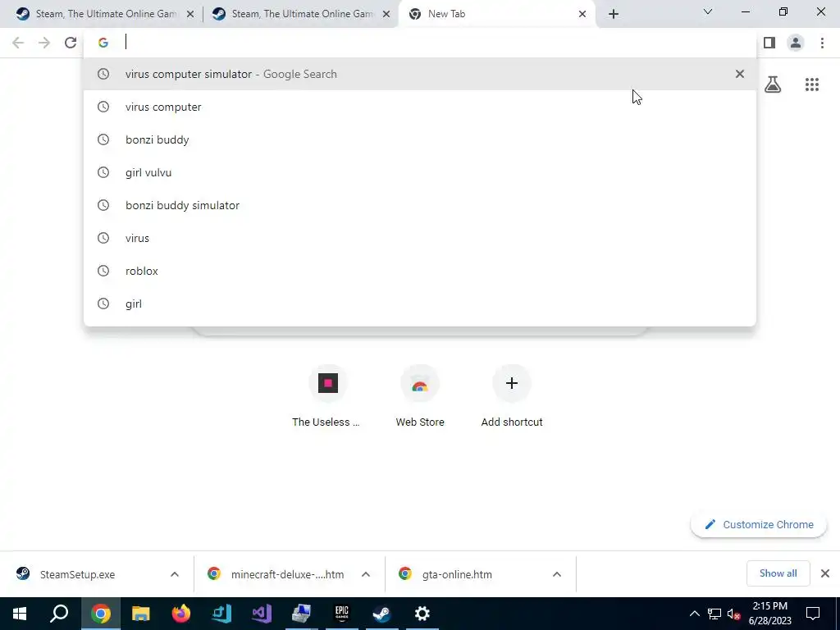Open the Google apps grid

point(811,84)
